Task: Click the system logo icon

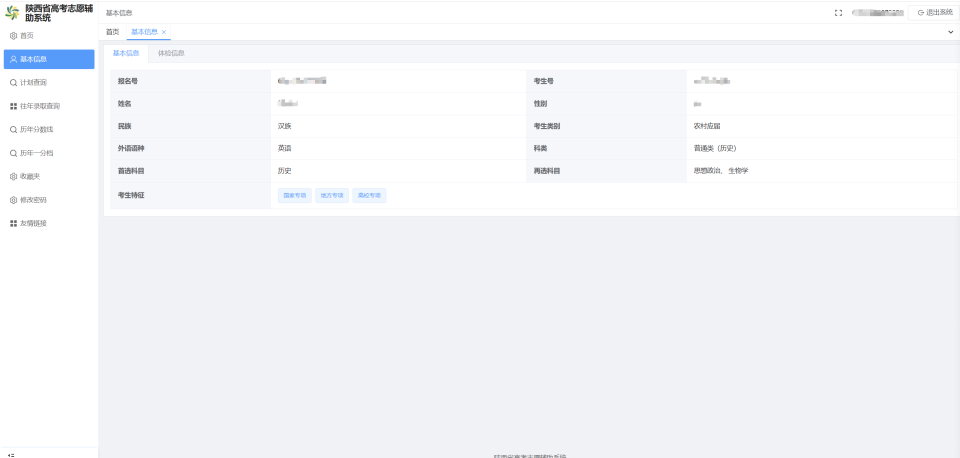Action: tap(12, 12)
